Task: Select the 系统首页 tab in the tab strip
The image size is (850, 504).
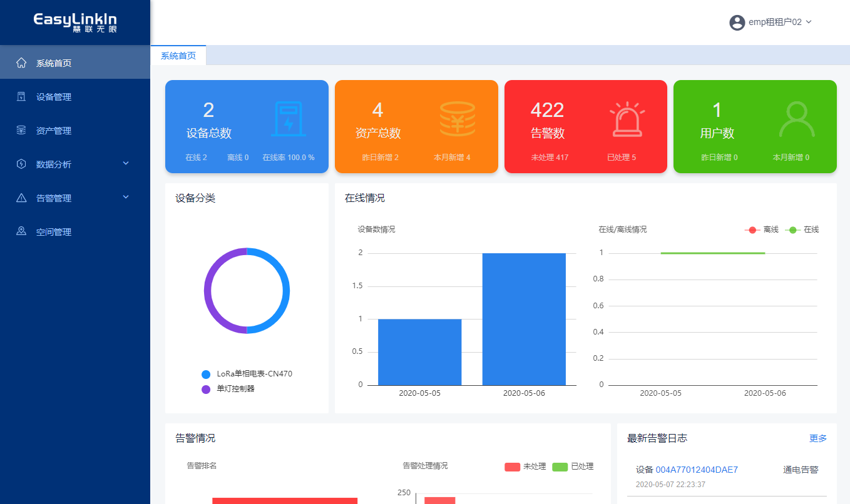Action: [178, 56]
